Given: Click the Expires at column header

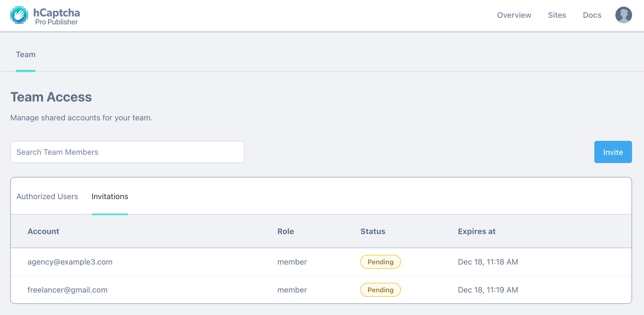Looking at the screenshot, I should point(476,231).
